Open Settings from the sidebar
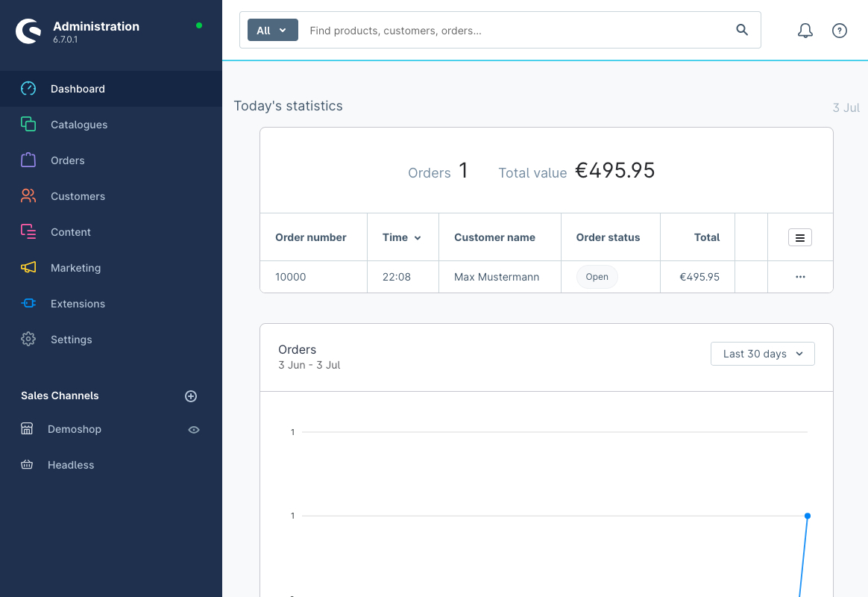This screenshot has width=868, height=597. click(x=72, y=340)
